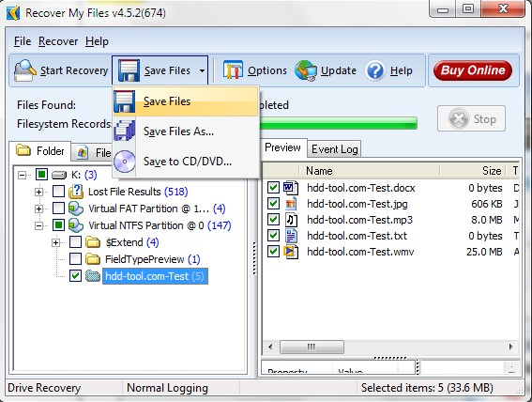Click the FieldTypePreview folder icon
532x402 pixels.
pos(93,259)
